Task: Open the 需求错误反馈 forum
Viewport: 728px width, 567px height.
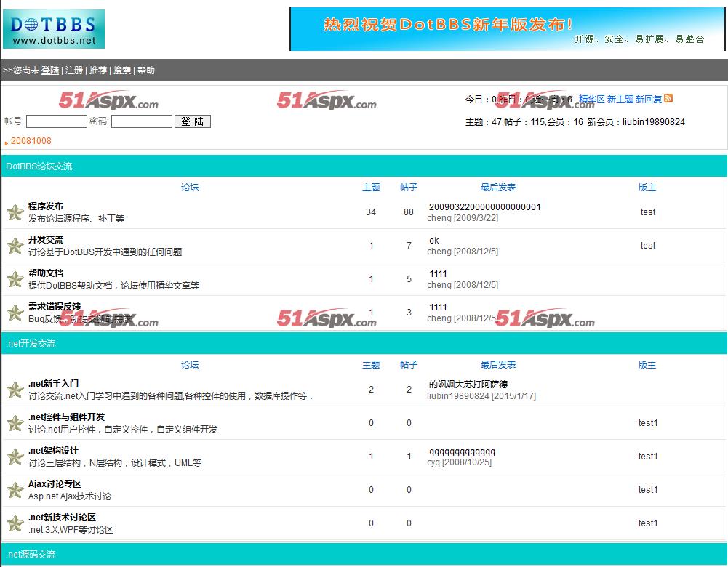Action: click(x=55, y=306)
